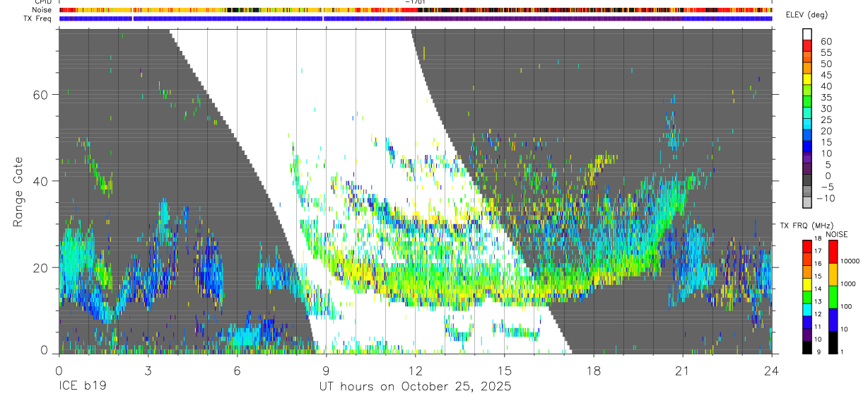Click the '-1701' CPID value at top
Screen dimensions: 868x401
tap(415, 2)
